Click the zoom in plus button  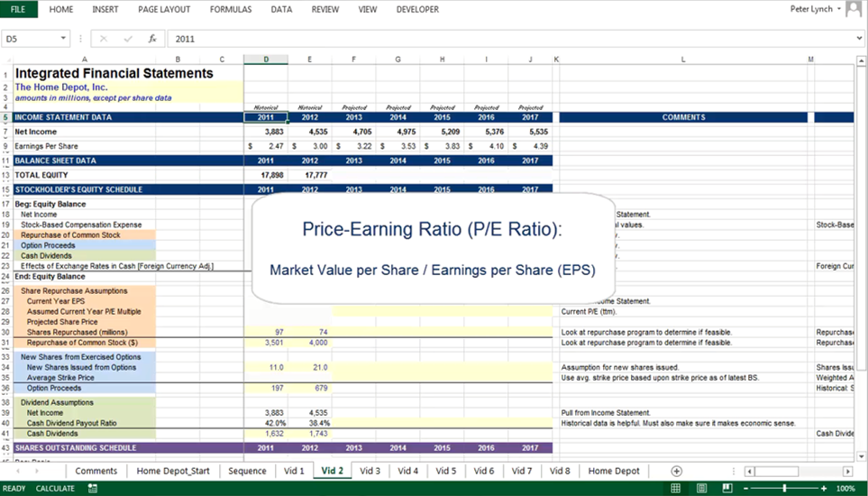(824, 488)
